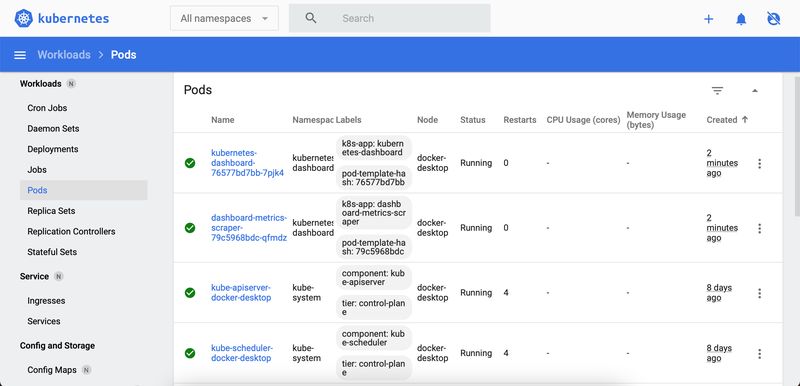Open Services in sidebar
The image size is (800, 386).
44,321
